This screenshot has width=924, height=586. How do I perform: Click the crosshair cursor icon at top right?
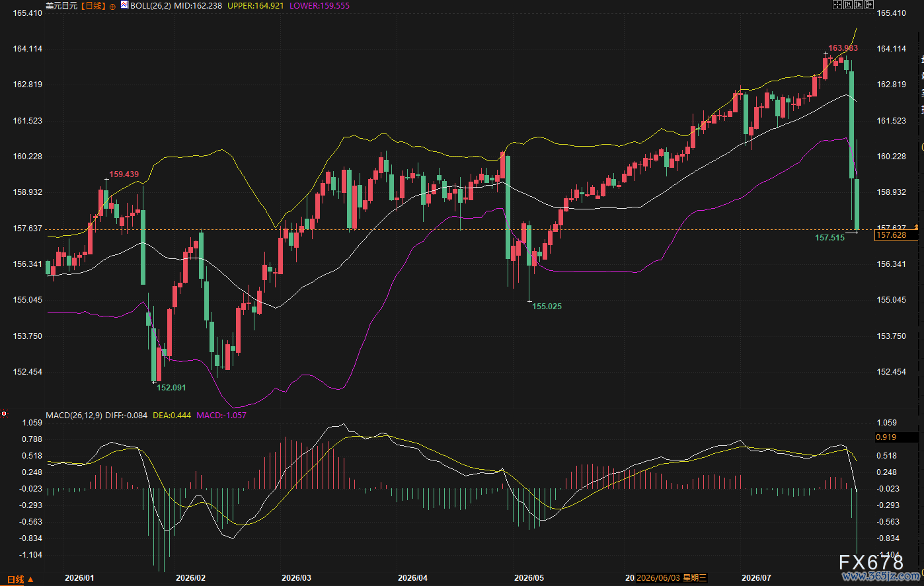837,5
